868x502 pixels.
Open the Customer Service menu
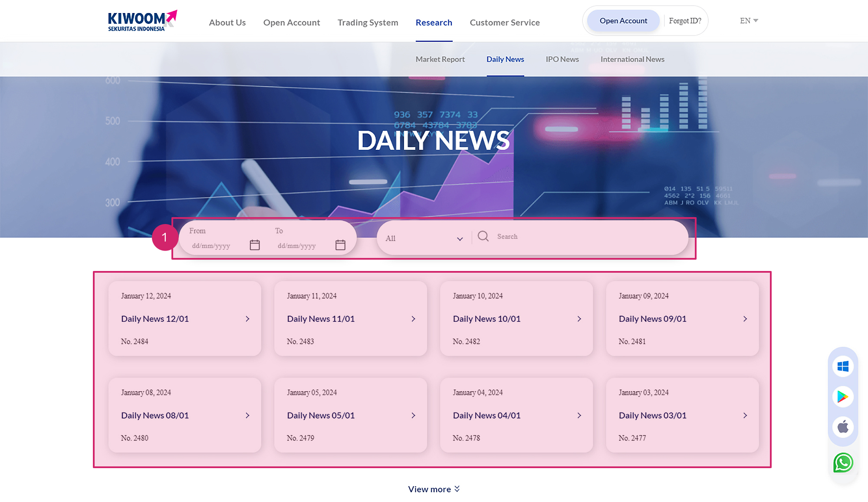(x=504, y=22)
